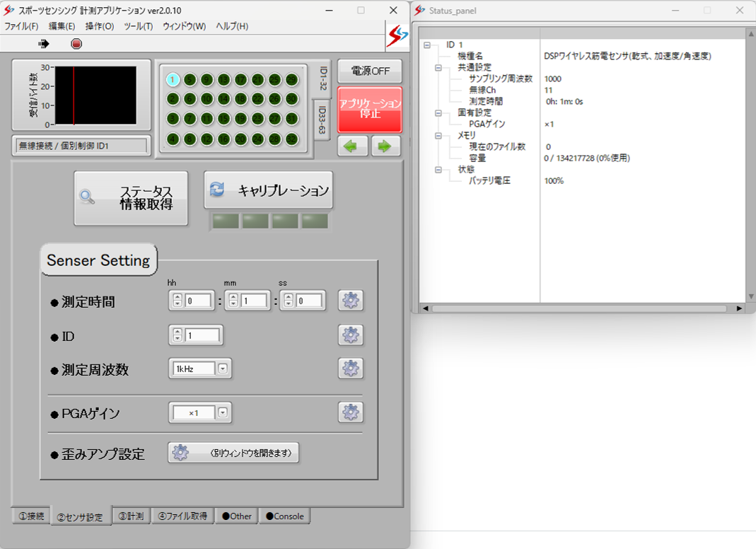Click the mm minutes input field
This screenshot has width=756, height=549.
[254, 301]
